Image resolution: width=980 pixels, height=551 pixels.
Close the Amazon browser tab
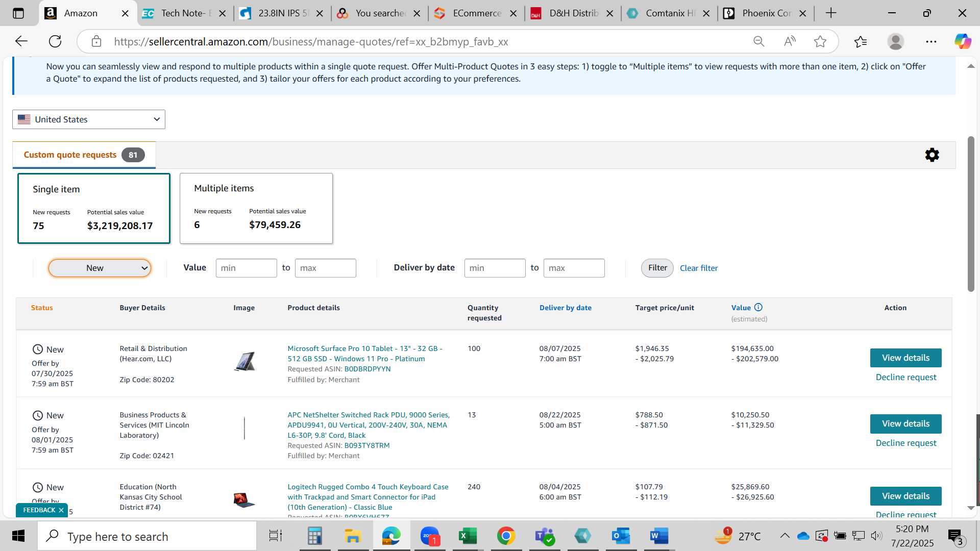point(125,14)
